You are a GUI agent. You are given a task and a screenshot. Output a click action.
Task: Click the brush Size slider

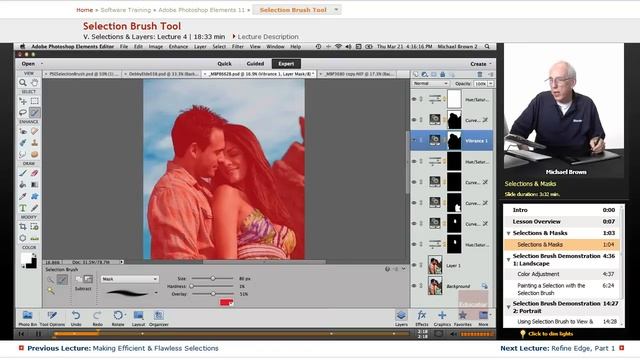coord(212,278)
